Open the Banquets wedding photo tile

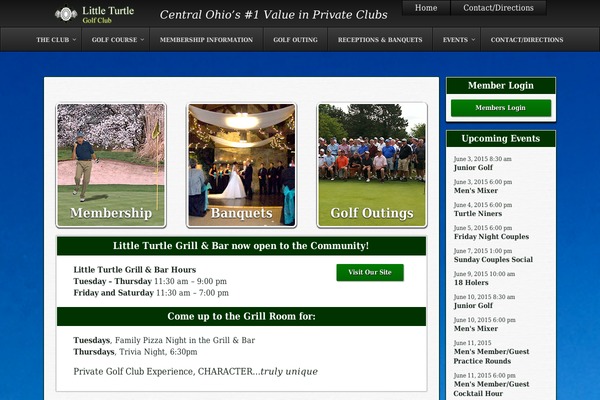(x=241, y=165)
